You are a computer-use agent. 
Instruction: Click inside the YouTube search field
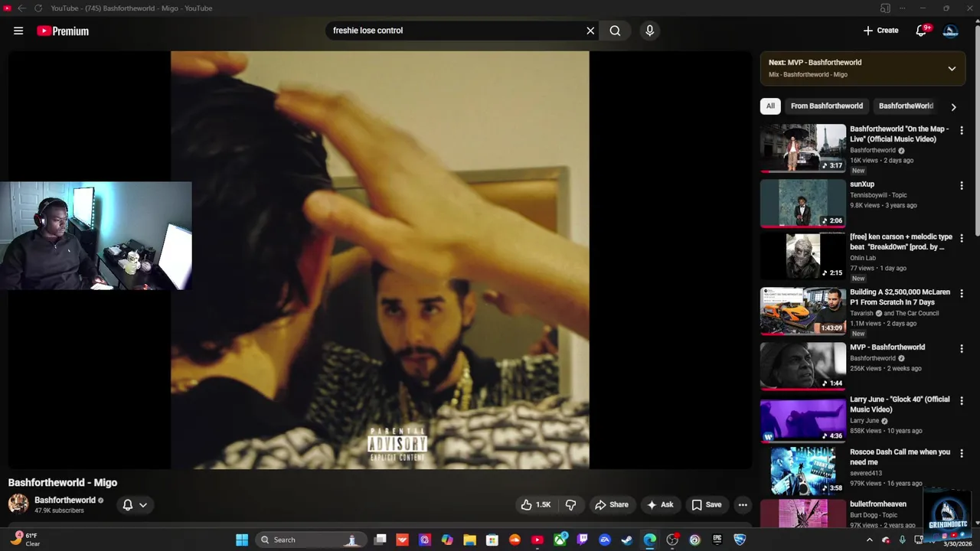(x=456, y=31)
